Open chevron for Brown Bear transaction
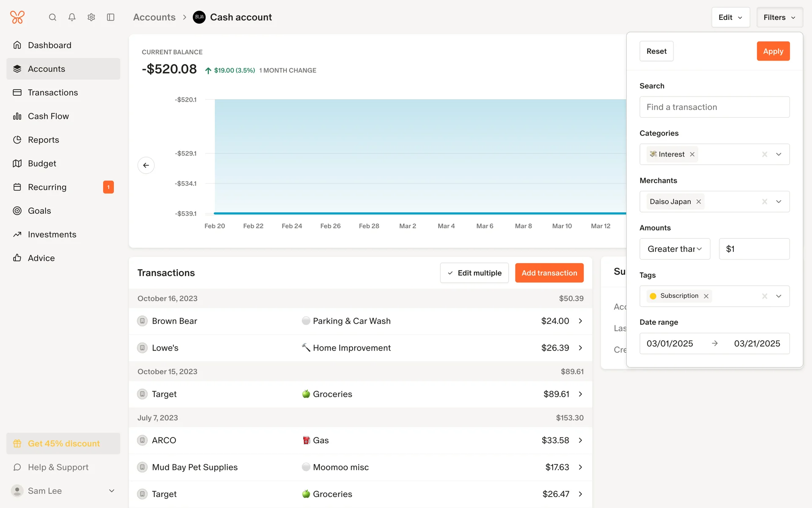812x508 pixels. coord(580,321)
